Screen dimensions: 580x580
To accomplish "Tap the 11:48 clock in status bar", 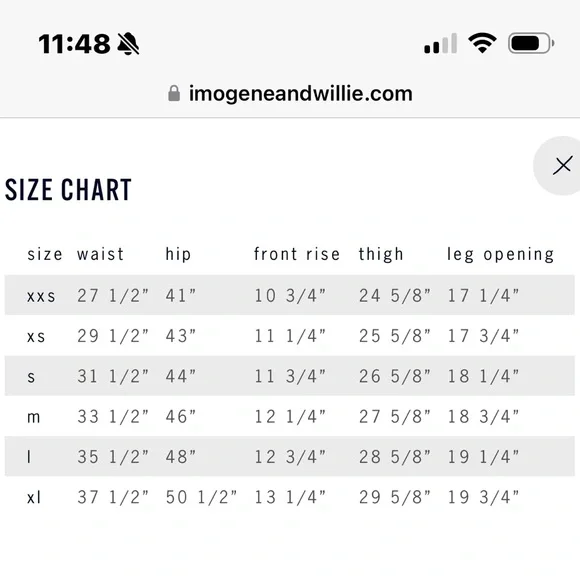I will [x=74, y=44].
